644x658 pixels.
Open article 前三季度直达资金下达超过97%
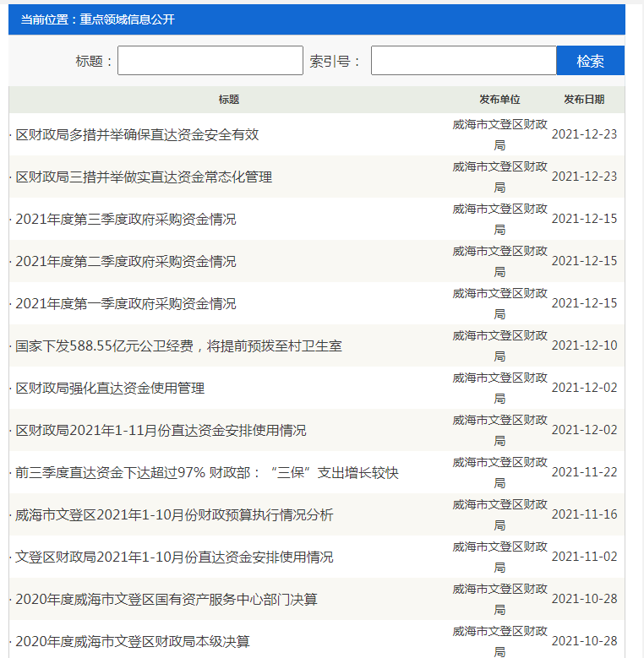[x=206, y=473]
